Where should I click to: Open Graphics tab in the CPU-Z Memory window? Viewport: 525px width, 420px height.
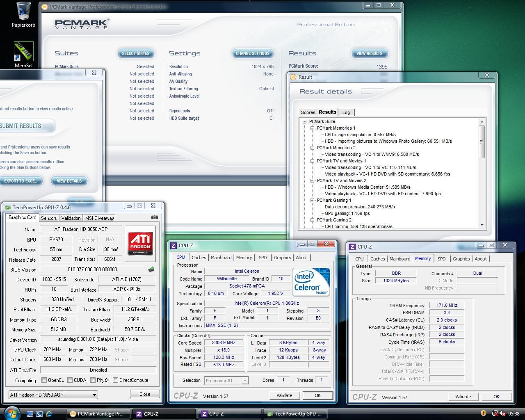coord(461,259)
